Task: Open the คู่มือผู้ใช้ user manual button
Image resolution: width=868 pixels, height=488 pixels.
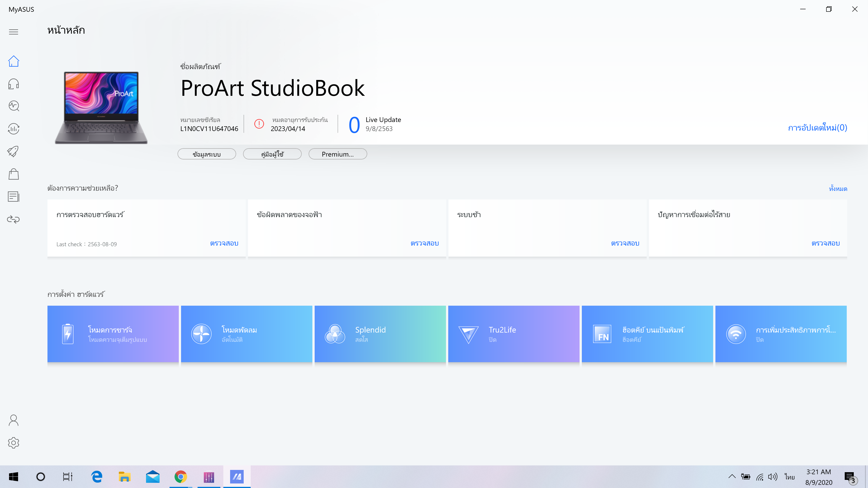Action: click(x=272, y=154)
